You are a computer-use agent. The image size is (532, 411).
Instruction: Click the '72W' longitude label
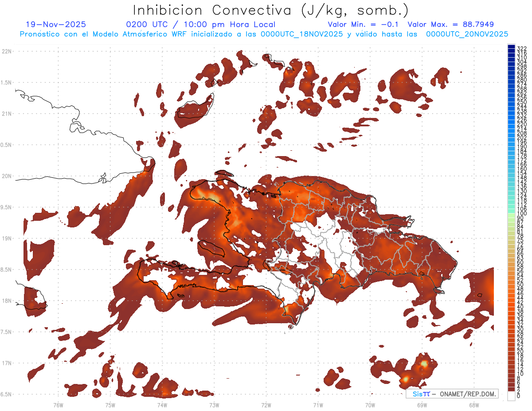coord(266,405)
